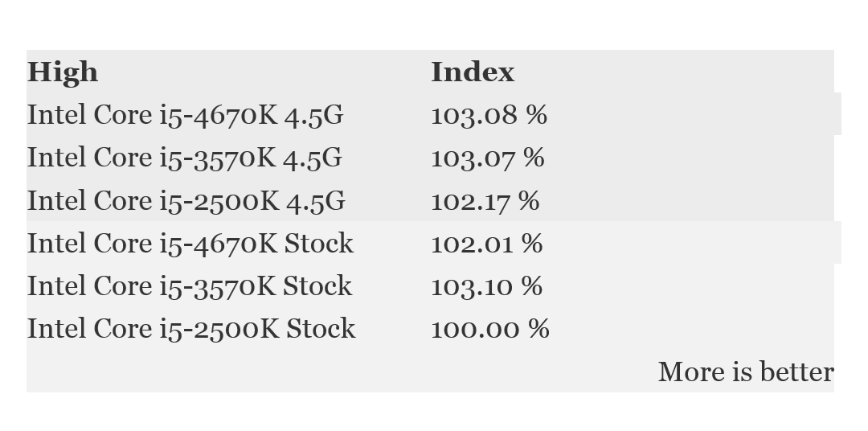The image size is (868, 431).
Task: Select the Intel Core i5-2500K 4.5G row label
Action: (x=186, y=200)
